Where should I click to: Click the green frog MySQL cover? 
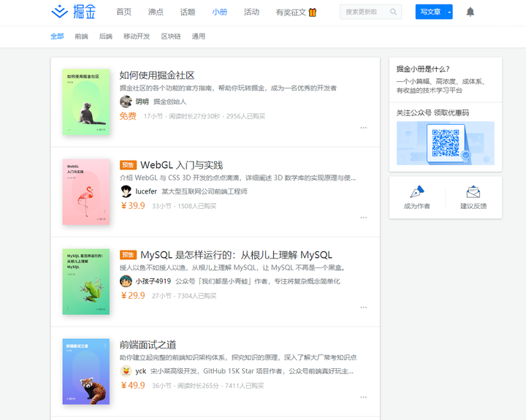(86, 282)
